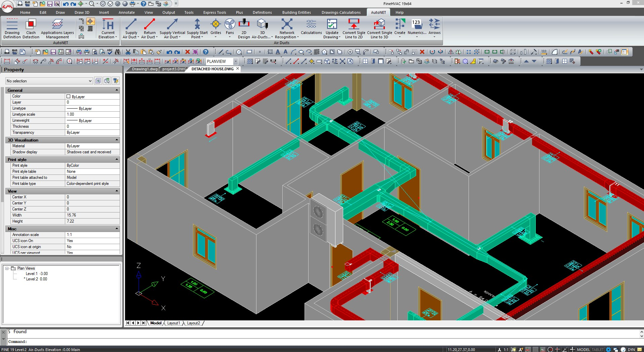Image resolution: width=644 pixels, height=352 pixels.
Task: Select Level:1 -3.00 plan view
Action: tap(37, 274)
